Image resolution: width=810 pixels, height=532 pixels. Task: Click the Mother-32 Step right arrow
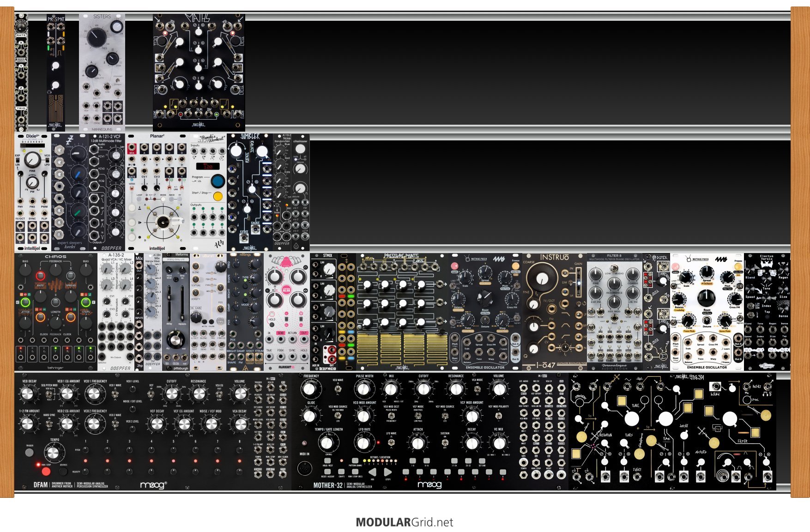(x=388, y=472)
